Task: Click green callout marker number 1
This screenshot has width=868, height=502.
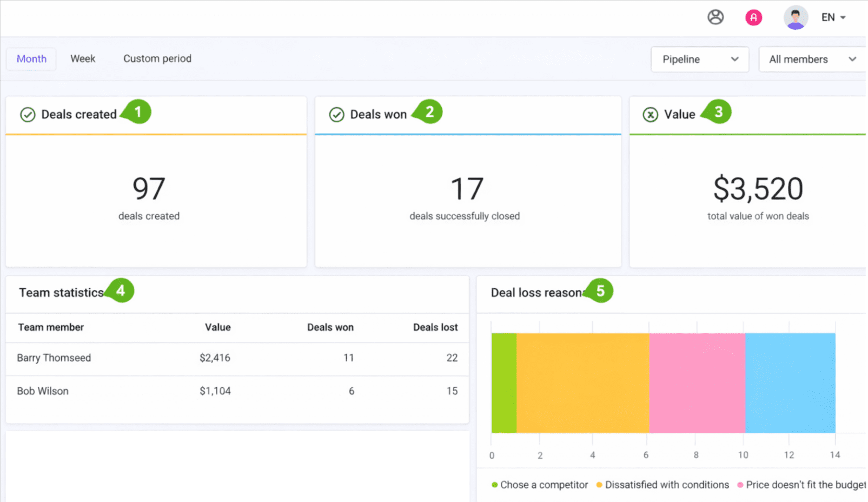Action: click(137, 112)
